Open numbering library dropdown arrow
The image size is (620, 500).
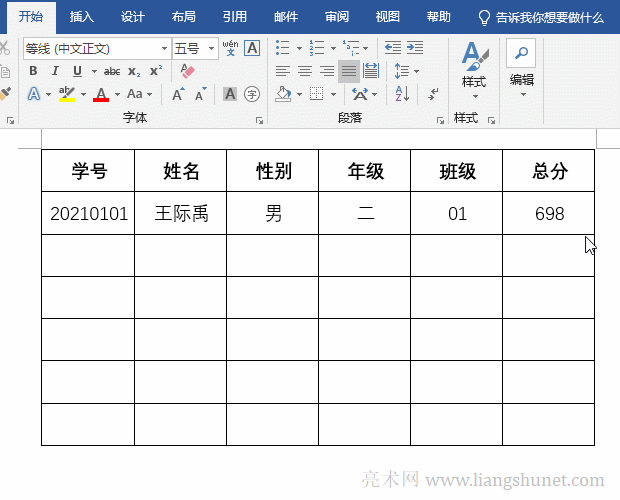(333, 48)
